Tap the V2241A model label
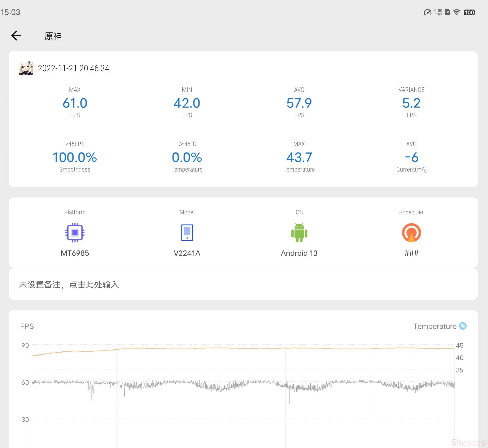This screenshot has height=448, width=488. tap(187, 253)
